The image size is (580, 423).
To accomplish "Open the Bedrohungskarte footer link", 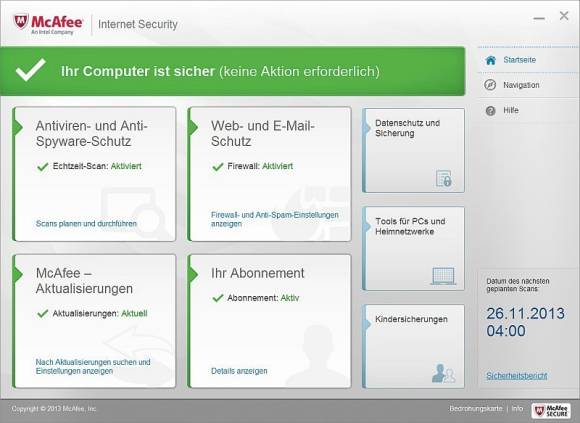I will [x=476, y=409].
